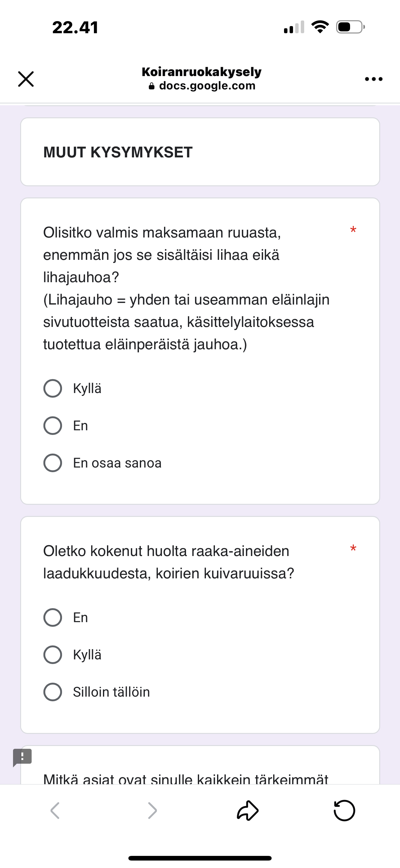Close the in-app browser with X
Image resolution: width=400 pixels, height=868 pixels.
pyautogui.click(x=26, y=79)
